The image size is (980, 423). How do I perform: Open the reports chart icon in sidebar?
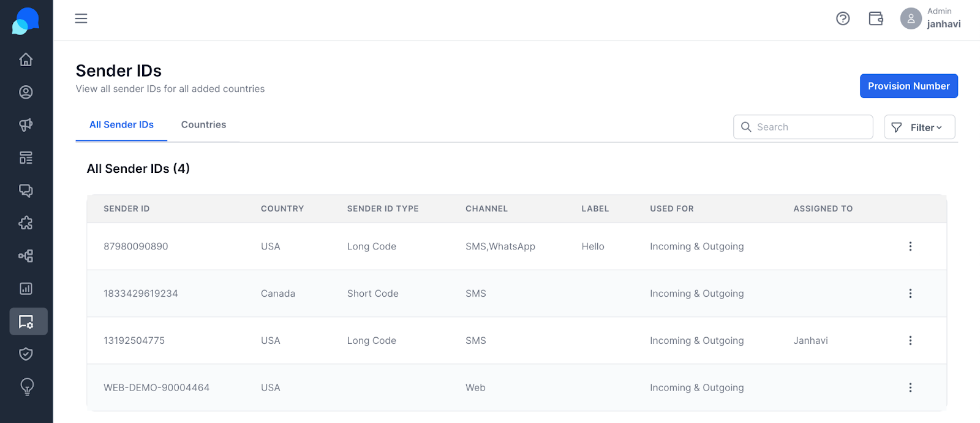[x=26, y=289]
